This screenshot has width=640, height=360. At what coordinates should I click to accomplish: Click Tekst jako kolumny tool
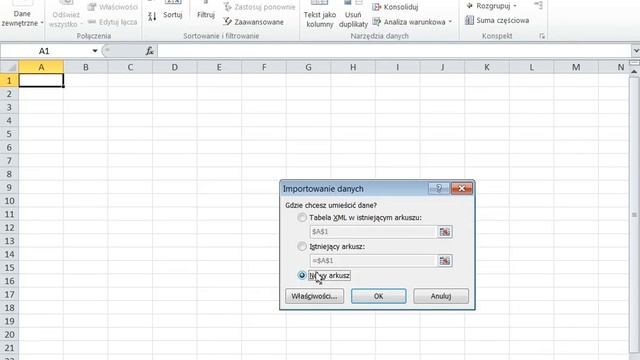pyautogui.click(x=320, y=14)
